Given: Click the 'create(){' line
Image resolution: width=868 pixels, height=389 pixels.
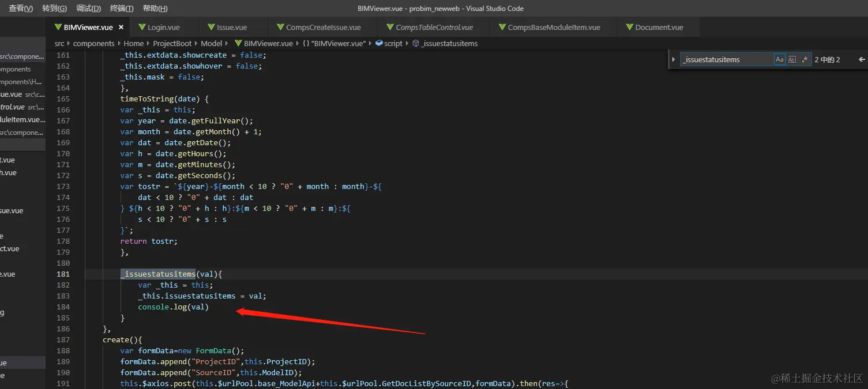Looking at the screenshot, I should (x=122, y=339).
